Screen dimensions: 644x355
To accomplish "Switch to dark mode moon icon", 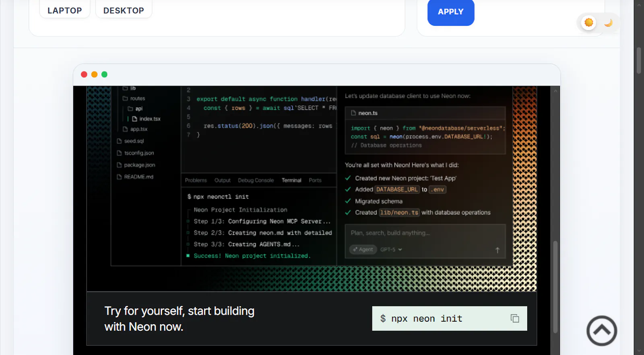I will pos(608,23).
